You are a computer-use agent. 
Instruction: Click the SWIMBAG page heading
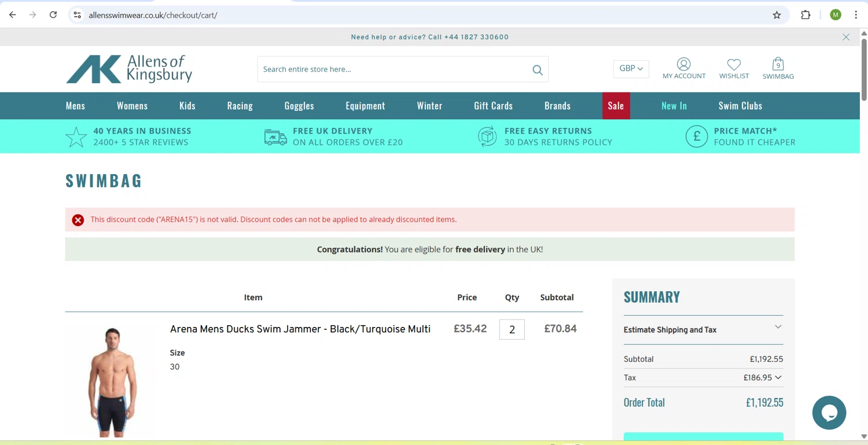coord(104,181)
